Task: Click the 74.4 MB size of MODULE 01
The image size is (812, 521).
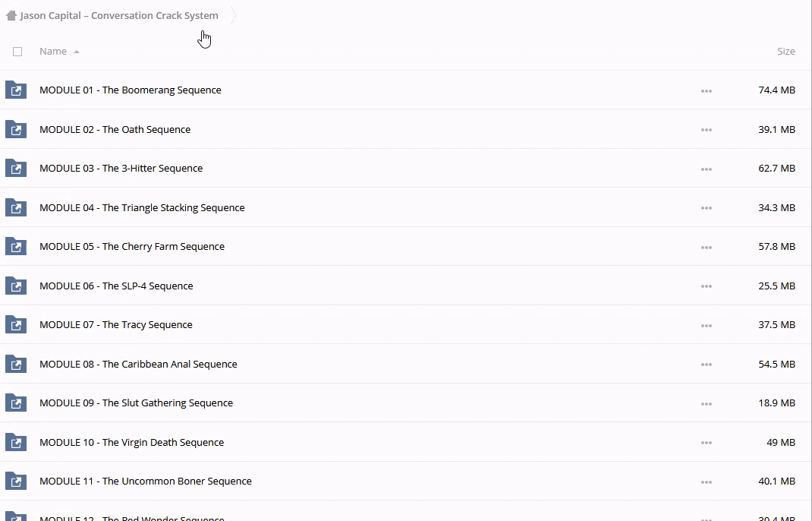Action: [x=776, y=90]
